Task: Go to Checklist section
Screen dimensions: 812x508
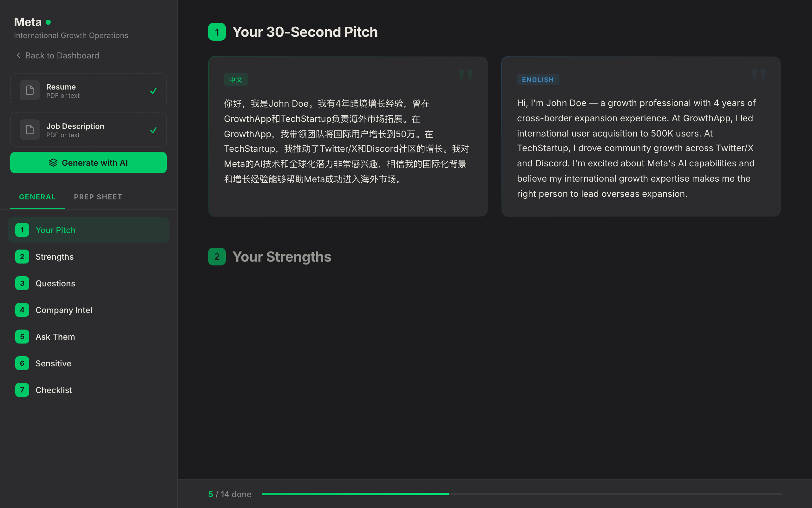Action: pyautogui.click(x=88, y=390)
